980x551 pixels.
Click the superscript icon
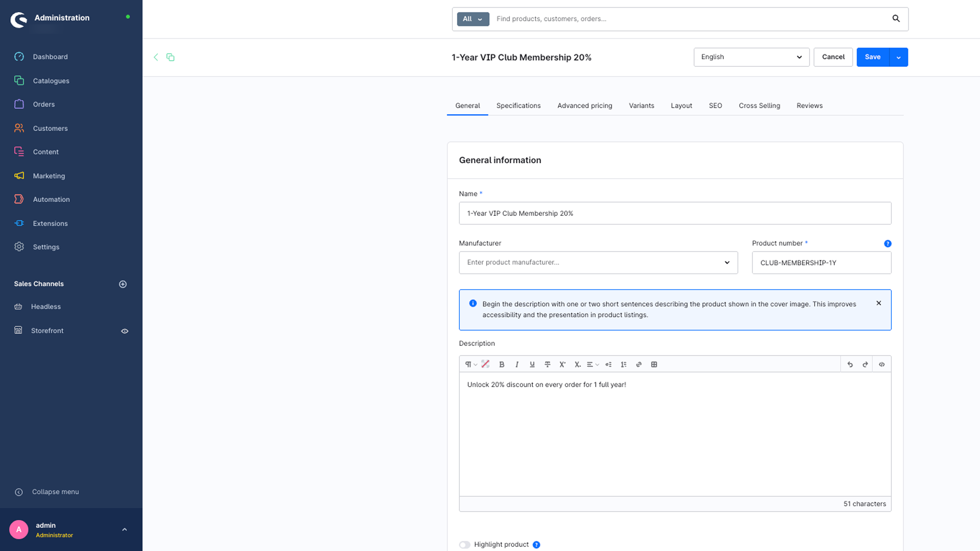562,364
